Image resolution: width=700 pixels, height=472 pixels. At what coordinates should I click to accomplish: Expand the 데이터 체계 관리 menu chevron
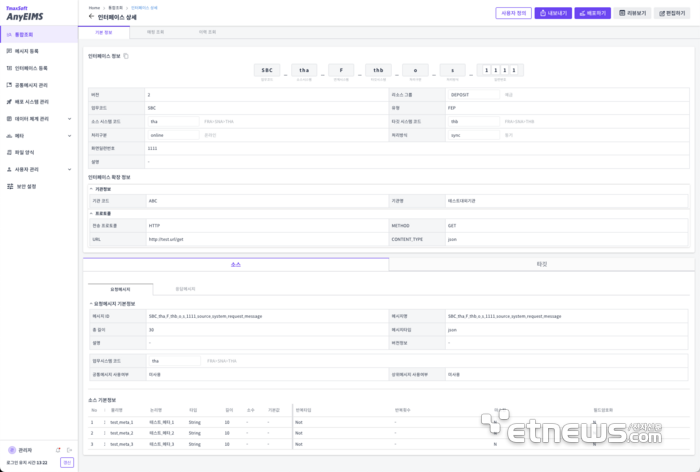pos(69,119)
